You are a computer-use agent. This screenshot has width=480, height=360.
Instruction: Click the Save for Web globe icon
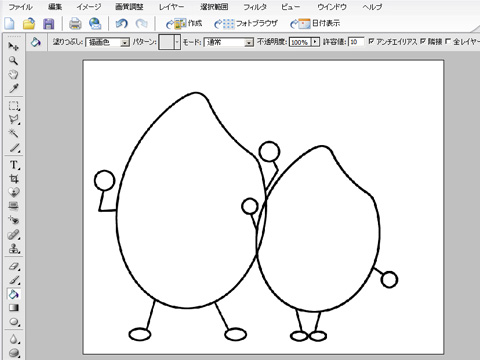[95, 24]
